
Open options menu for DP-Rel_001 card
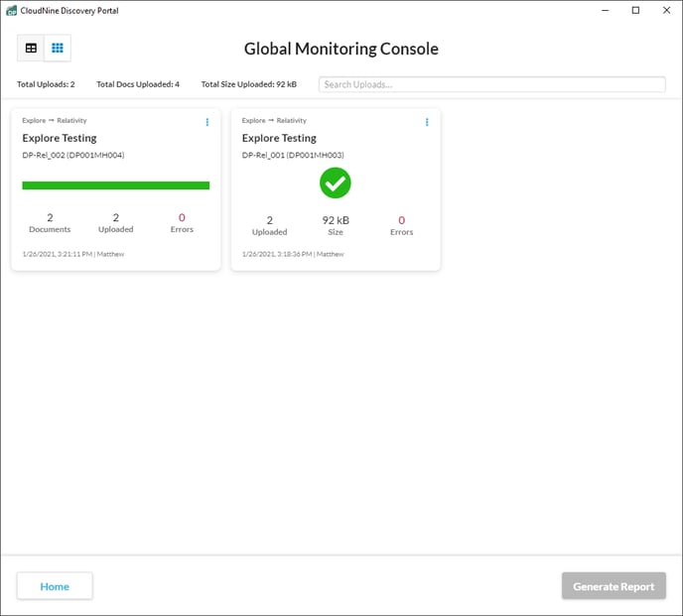[427, 122]
